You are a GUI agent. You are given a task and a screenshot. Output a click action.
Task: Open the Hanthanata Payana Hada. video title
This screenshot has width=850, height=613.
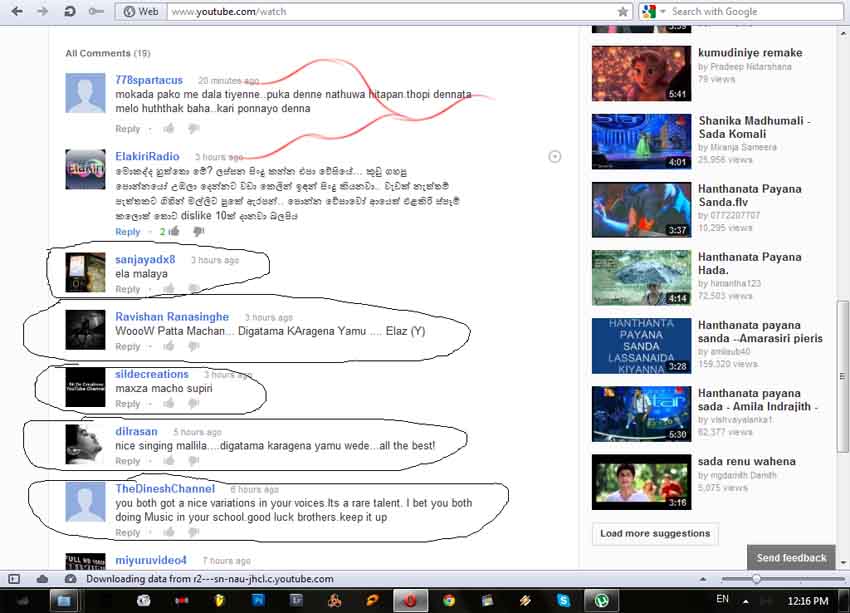point(750,263)
